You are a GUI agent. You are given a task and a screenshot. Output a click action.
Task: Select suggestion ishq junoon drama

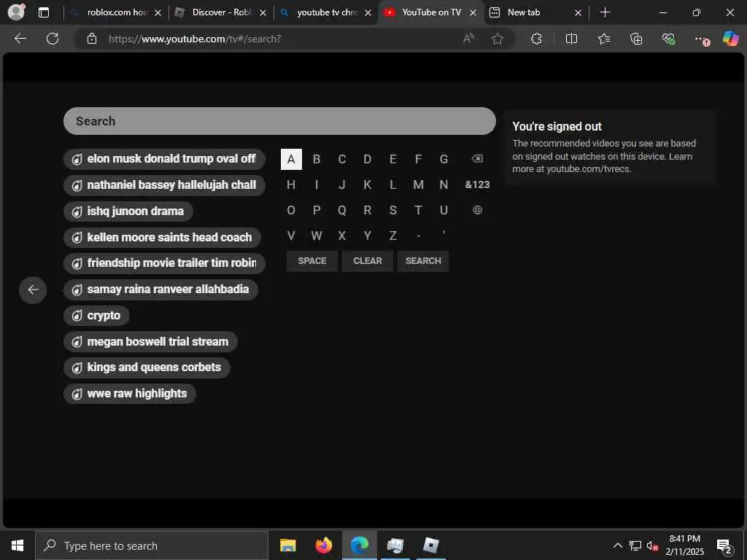[128, 211]
